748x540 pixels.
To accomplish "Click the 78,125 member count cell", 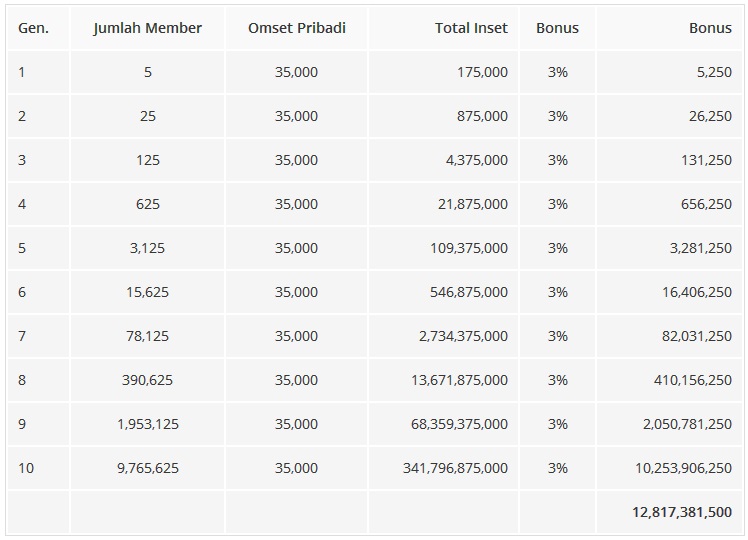I will tap(148, 336).
